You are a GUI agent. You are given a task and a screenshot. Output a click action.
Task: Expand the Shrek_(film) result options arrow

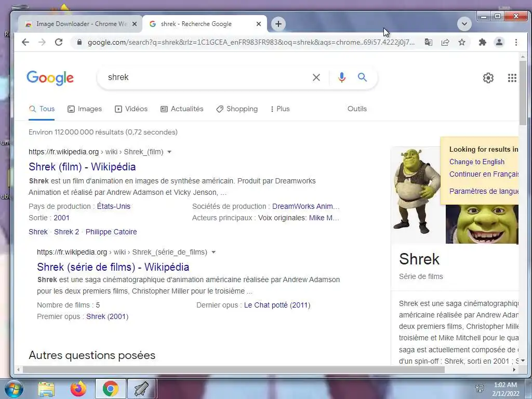(169, 152)
